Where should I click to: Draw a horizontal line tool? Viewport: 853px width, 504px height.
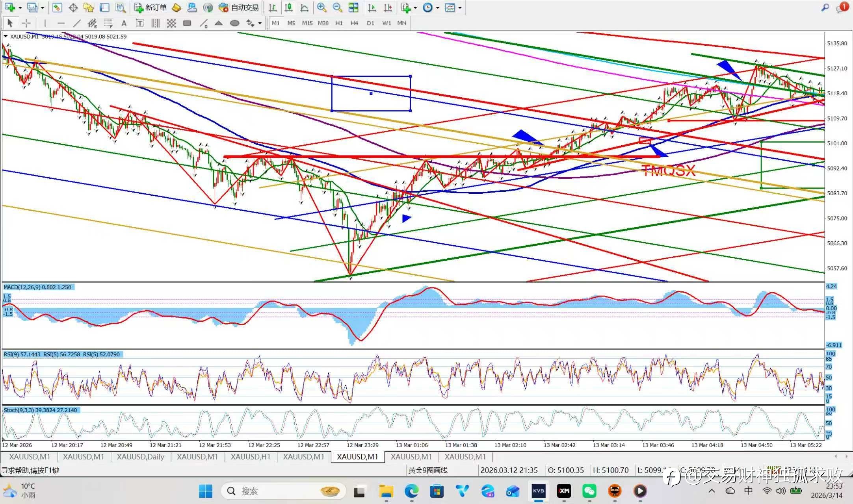tap(61, 23)
